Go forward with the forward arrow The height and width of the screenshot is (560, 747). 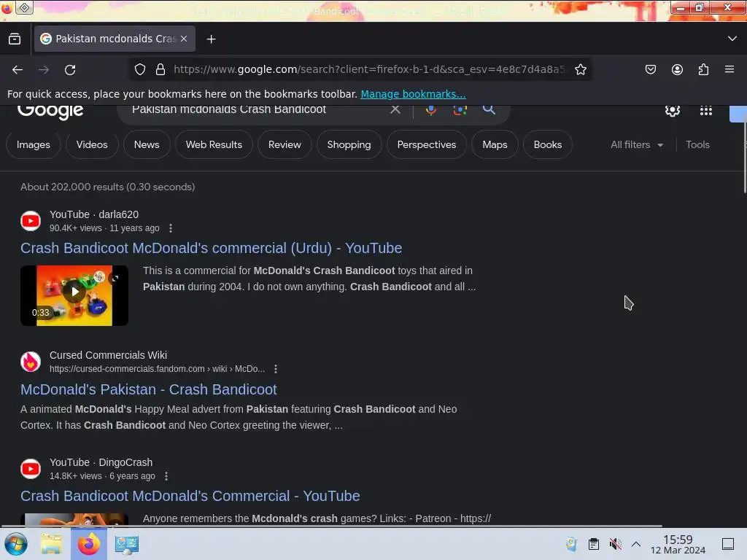(44, 70)
